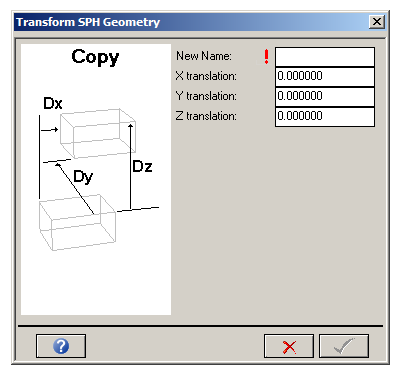Close the Transform SPH Geometry dialog
The height and width of the screenshot is (375, 400).
tap(377, 22)
